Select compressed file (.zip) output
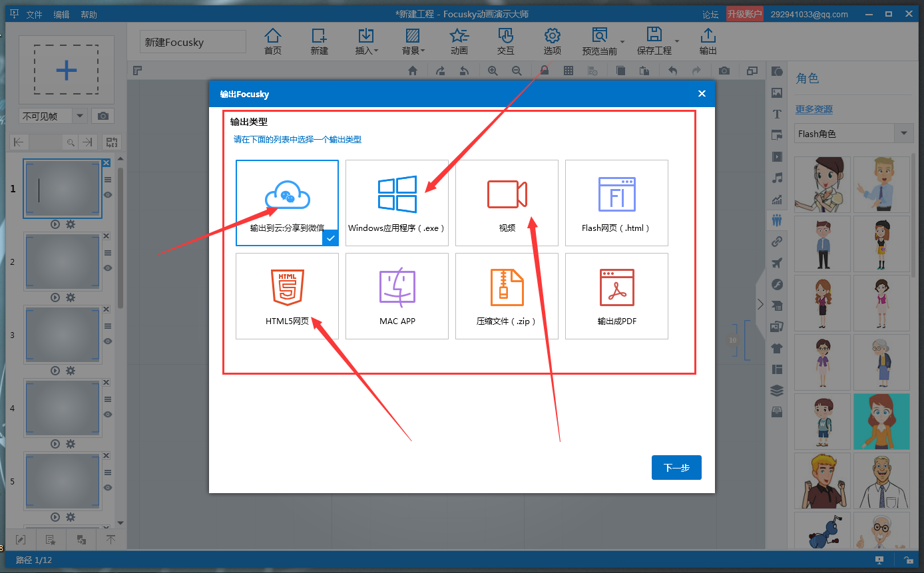Screen dimensions: 924x573 (507, 296)
